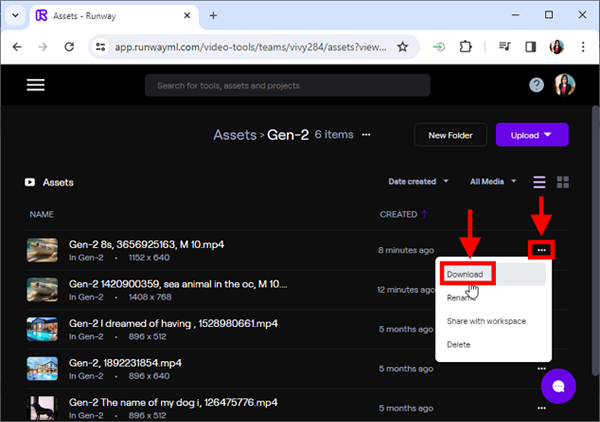Screen dimensions: 600x422
Task: Open options dots next to Gen-2 6 items
Action: point(366,135)
